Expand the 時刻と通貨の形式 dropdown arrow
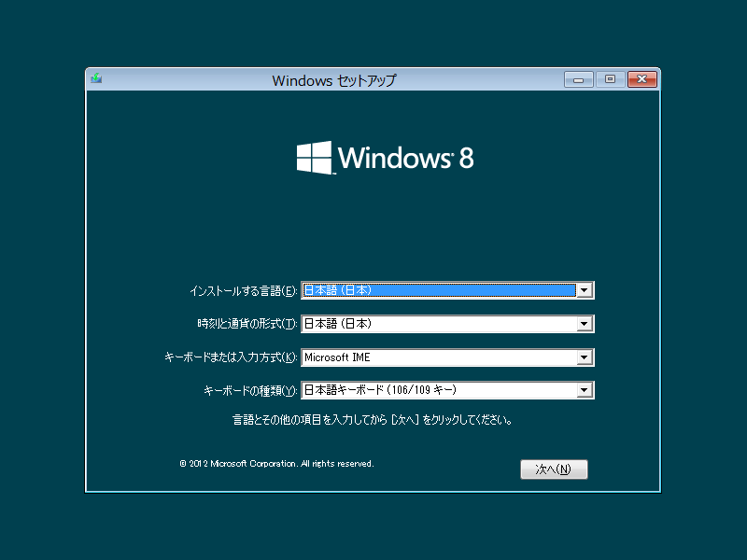This screenshot has height=560, width=747. click(585, 324)
